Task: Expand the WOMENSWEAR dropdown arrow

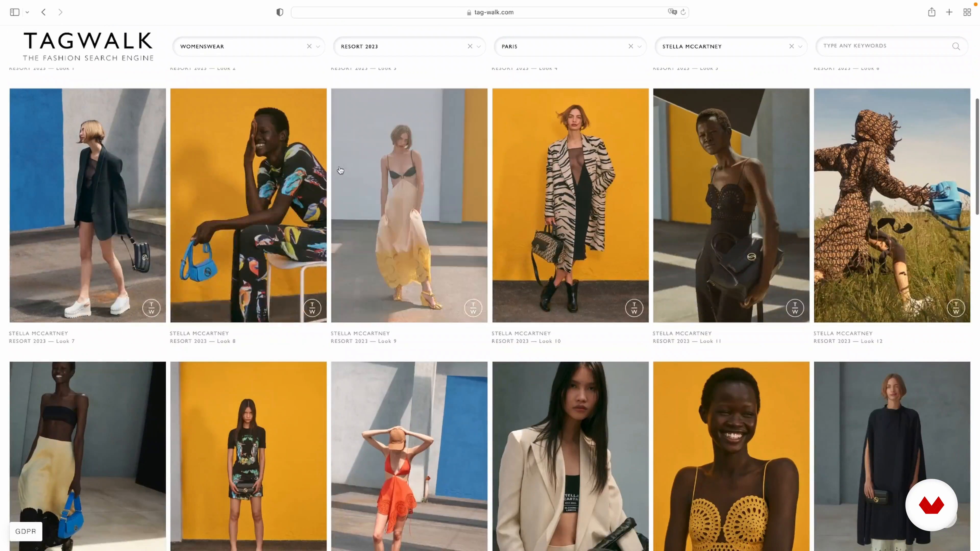Action: tap(318, 46)
